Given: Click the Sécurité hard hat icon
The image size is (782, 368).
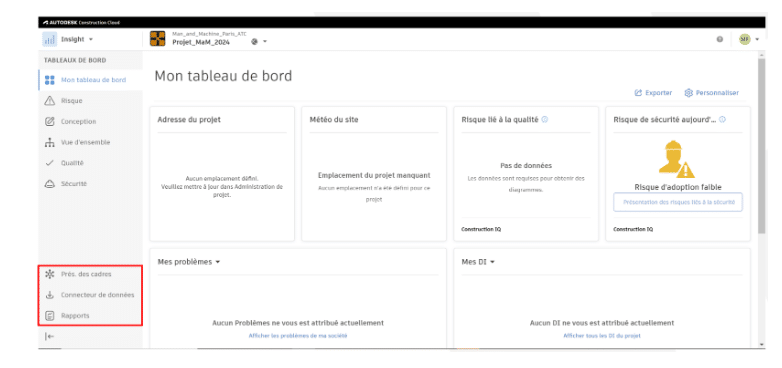Looking at the screenshot, I should (x=49, y=184).
